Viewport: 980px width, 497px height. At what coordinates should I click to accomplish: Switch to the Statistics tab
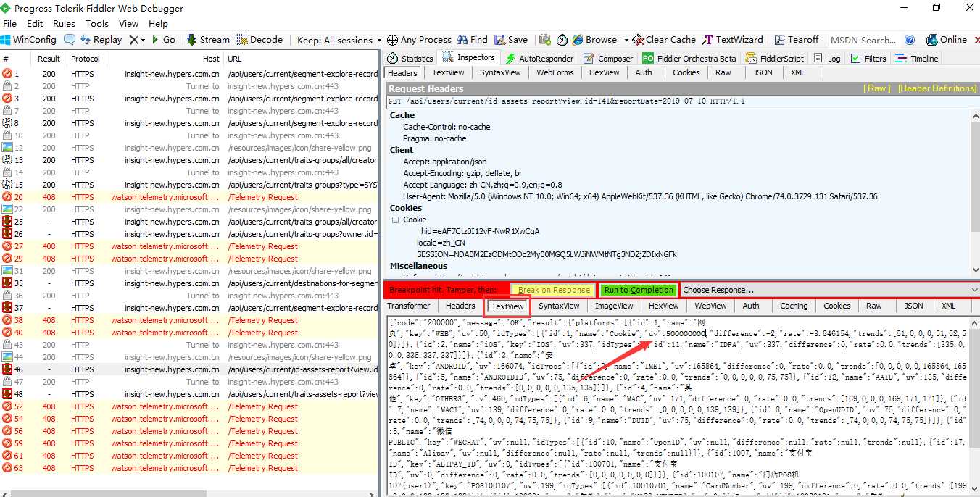tap(410, 59)
